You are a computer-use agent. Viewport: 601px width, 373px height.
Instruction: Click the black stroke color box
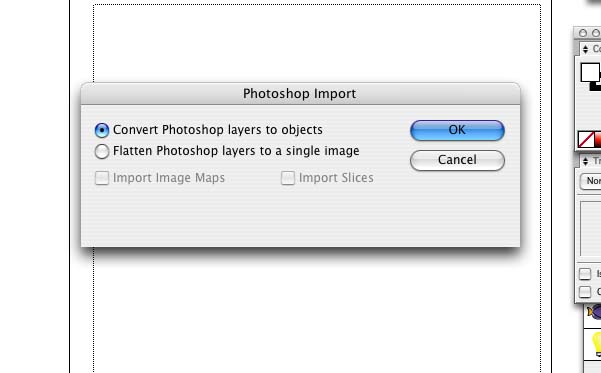coord(596,87)
